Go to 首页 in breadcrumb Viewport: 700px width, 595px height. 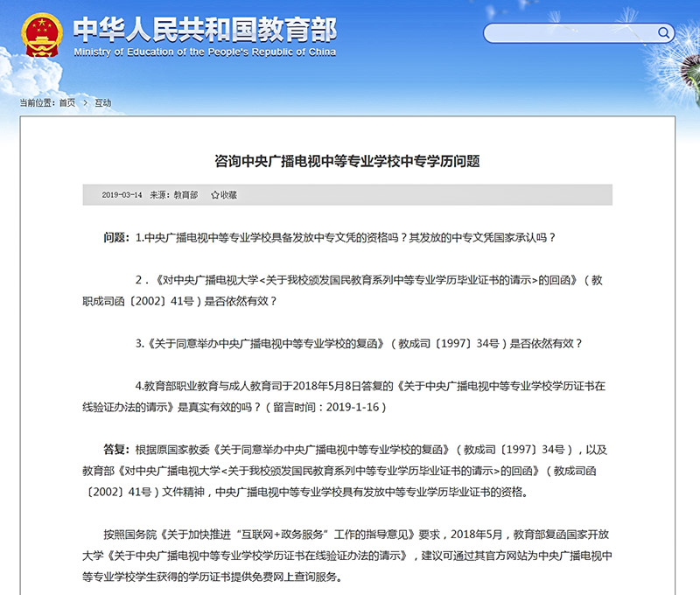coord(67,103)
